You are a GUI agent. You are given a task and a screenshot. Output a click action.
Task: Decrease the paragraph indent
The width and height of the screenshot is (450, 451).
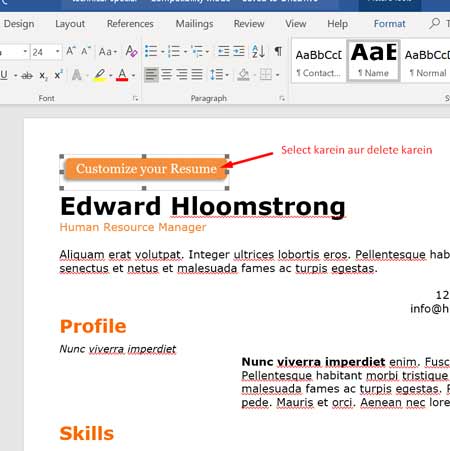click(x=223, y=51)
